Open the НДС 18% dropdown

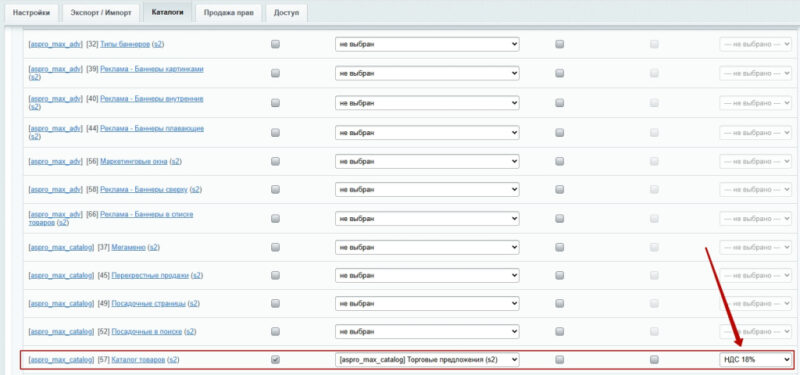point(756,360)
